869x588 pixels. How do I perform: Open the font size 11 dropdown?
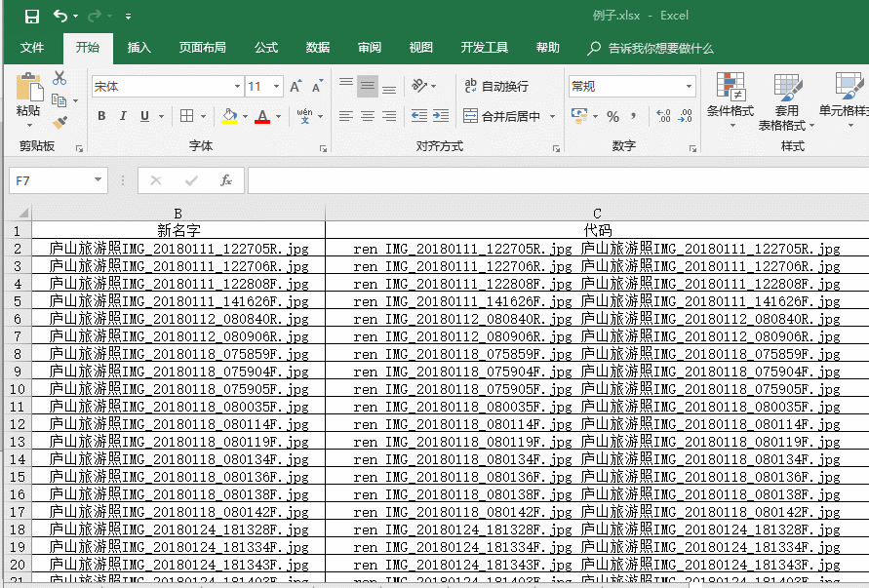pyautogui.click(x=276, y=87)
